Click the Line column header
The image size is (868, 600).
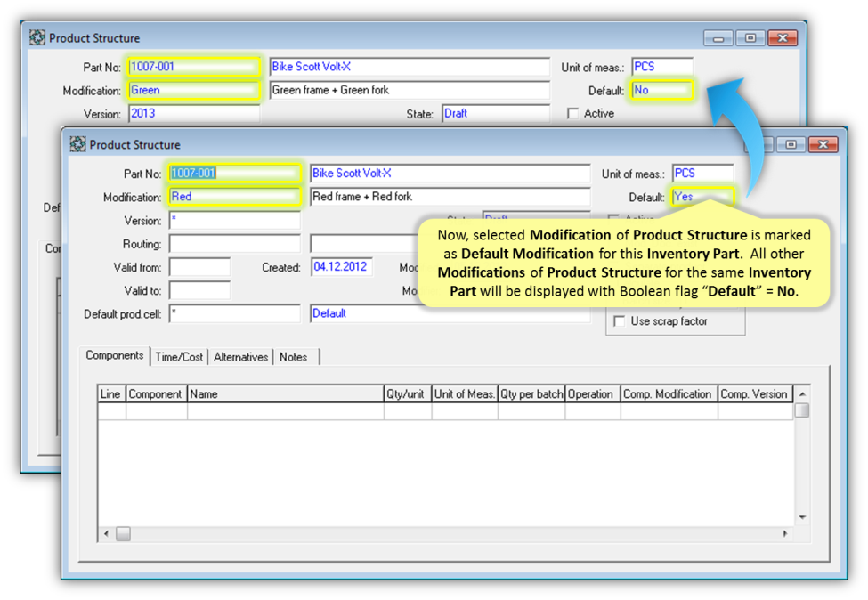pyautogui.click(x=112, y=394)
